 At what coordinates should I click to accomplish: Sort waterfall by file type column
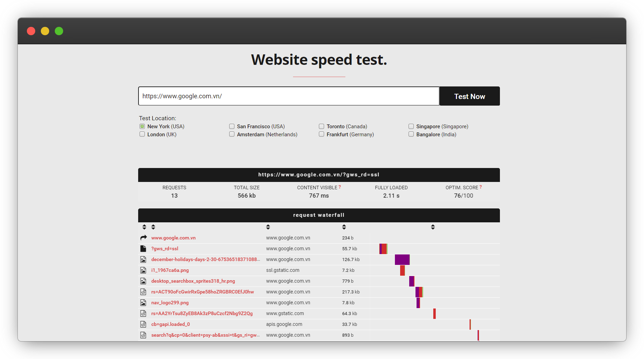pyautogui.click(x=144, y=227)
